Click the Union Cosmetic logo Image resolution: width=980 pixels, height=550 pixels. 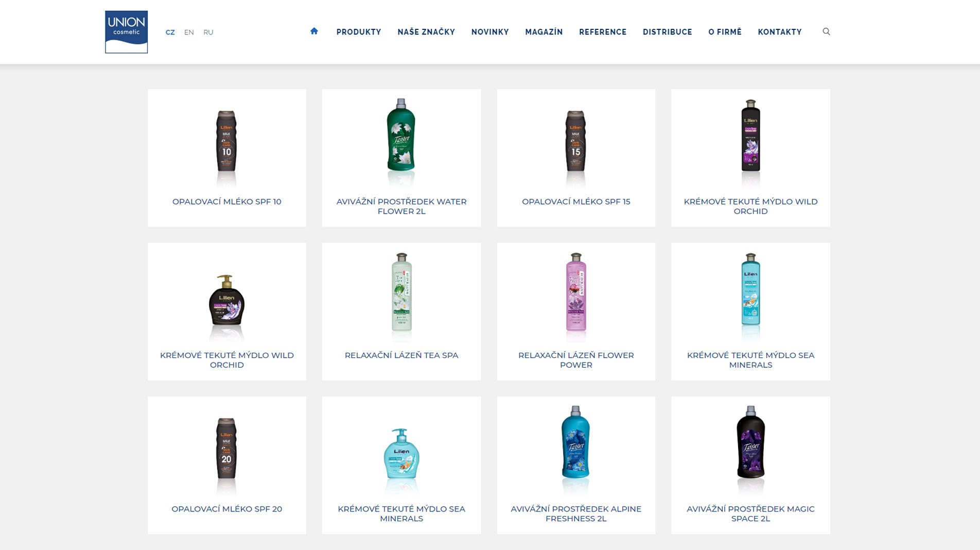(126, 32)
